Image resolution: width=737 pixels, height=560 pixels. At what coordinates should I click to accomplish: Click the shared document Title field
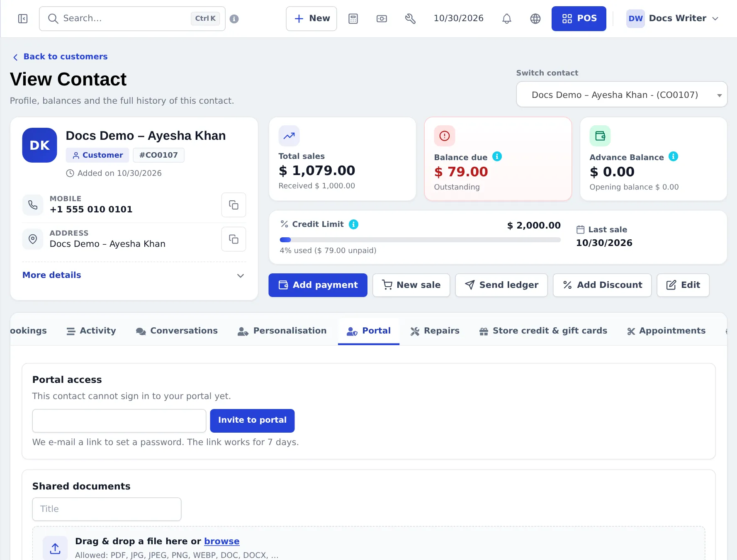pyautogui.click(x=107, y=509)
